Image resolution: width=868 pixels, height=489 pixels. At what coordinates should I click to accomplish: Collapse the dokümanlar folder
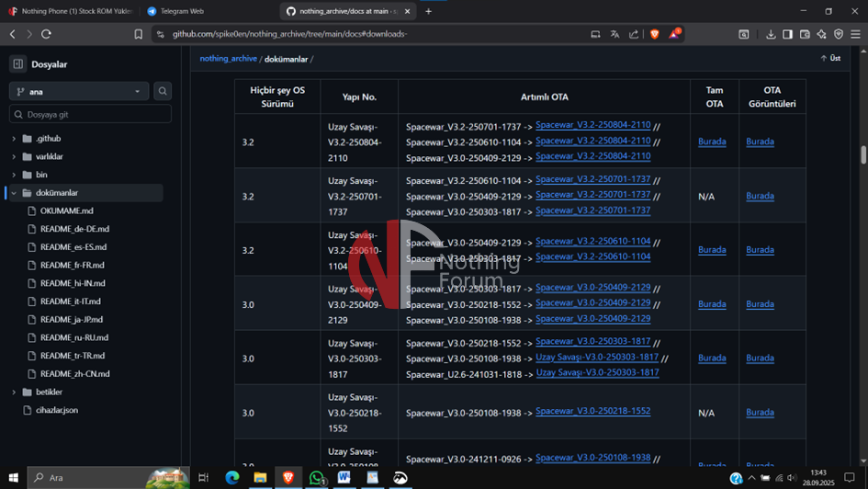(14, 193)
